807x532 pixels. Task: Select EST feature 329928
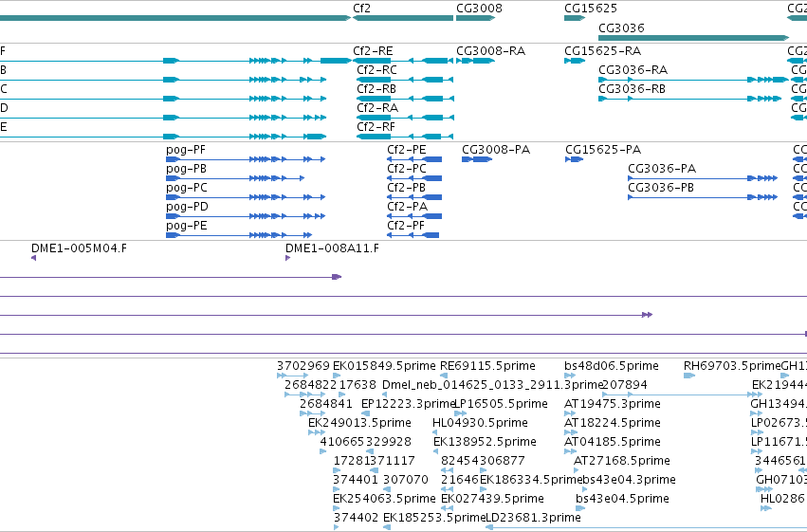click(x=370, y=451)
